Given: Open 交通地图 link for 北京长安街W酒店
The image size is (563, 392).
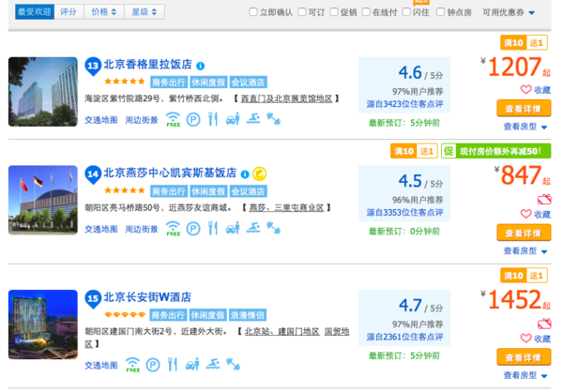Looking at the screenshot, I should [x=101, y=364].
